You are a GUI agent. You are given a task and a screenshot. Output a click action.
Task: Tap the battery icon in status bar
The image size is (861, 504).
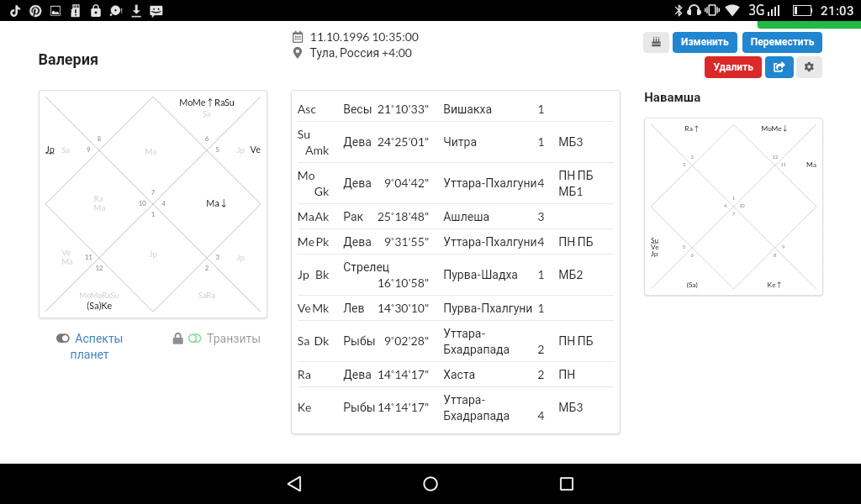coord(802,10)
